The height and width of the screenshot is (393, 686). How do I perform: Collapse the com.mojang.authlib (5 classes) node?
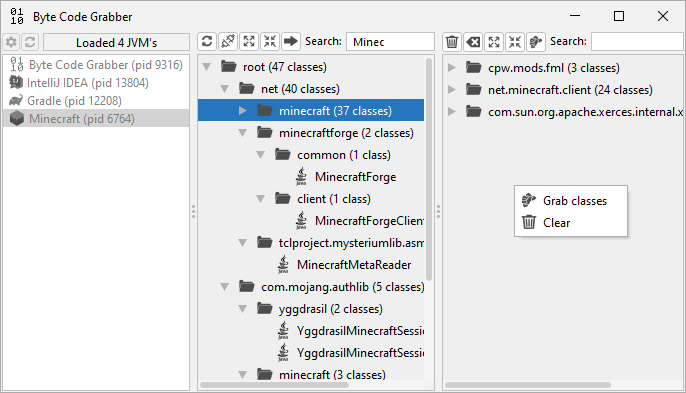pos(225,287)
